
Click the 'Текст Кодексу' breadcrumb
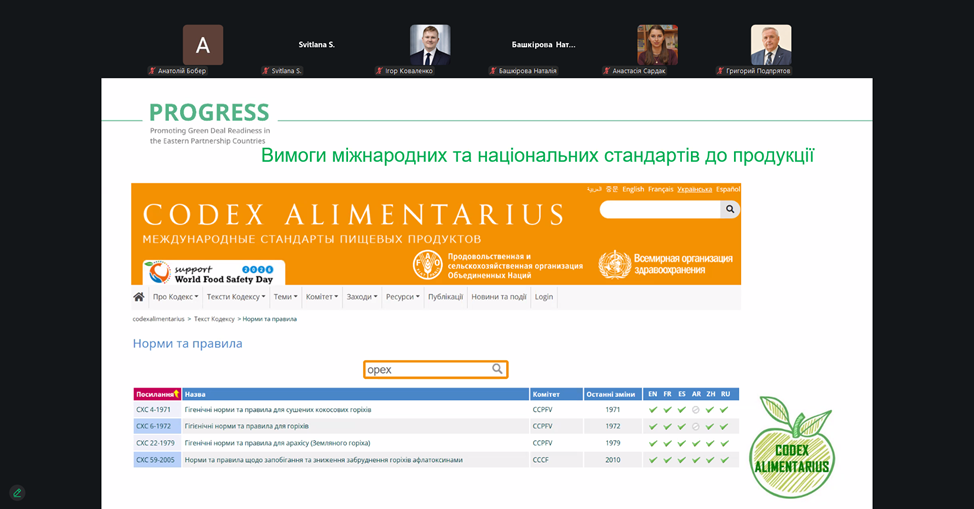214,319
